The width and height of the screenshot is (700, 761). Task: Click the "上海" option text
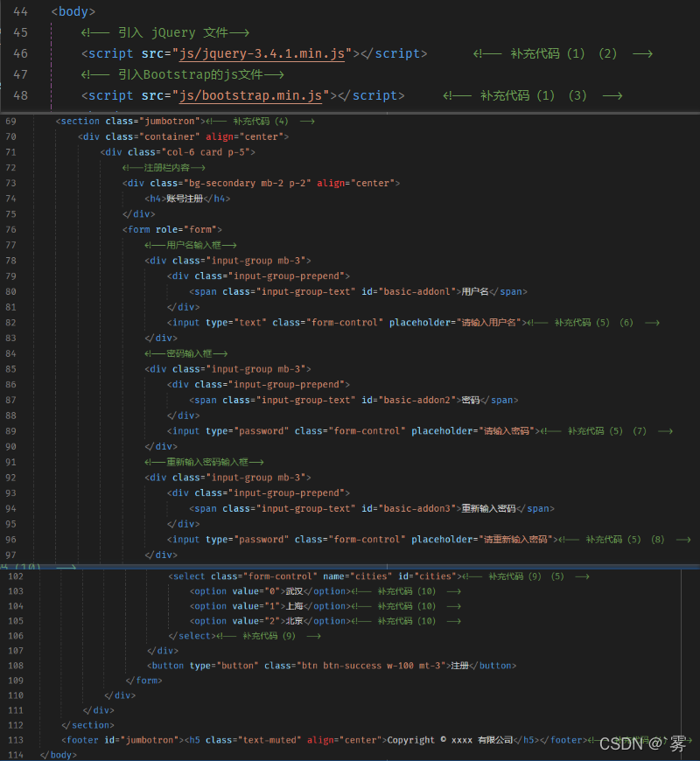pos(294,606)
